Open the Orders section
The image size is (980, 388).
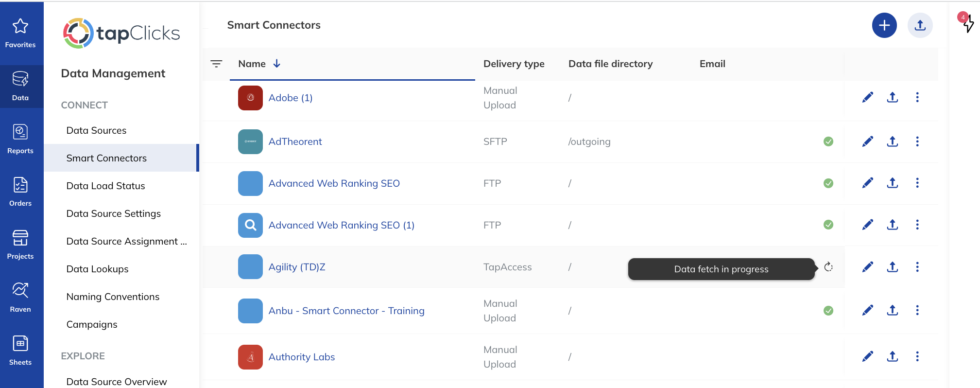(20, 192)
